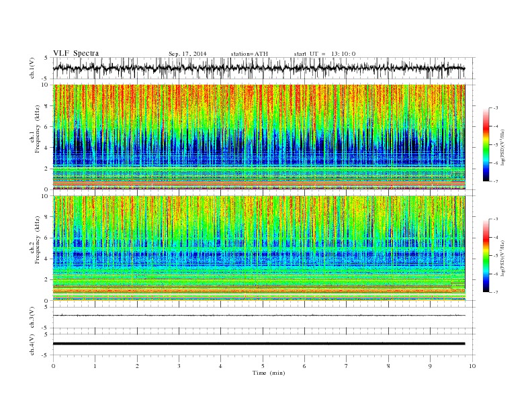The image size is (532, 411).
Task: Click inside the ch.2 spectrogram panel
Action: click(259, 248)
